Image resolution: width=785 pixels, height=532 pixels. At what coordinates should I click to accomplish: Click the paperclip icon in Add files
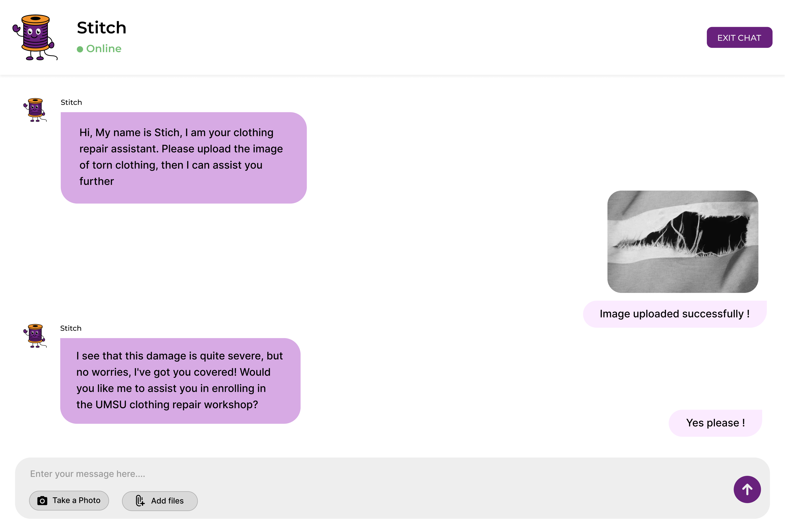pos(140,501)
